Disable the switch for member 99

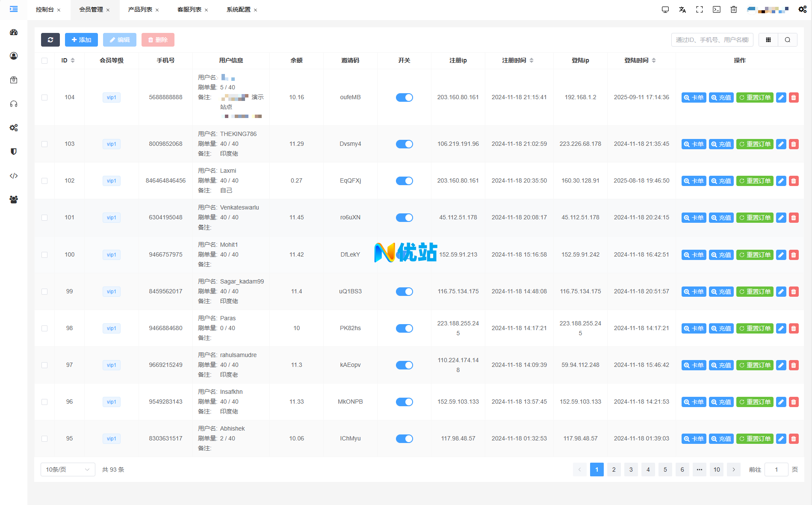click(x=404, y=292)
